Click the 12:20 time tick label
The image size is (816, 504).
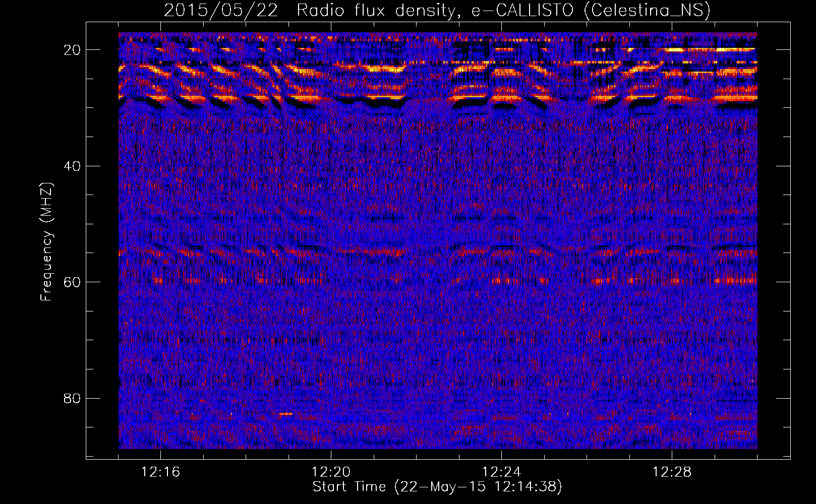pyautogui.click(x=331, y=472)
